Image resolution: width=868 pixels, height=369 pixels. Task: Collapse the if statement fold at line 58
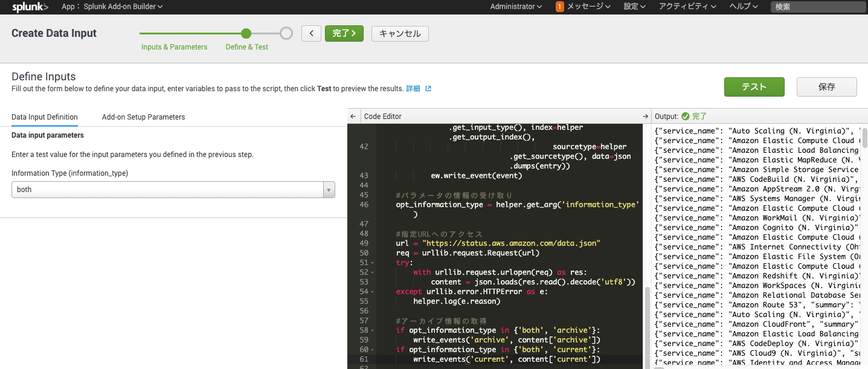coord(372,330)
